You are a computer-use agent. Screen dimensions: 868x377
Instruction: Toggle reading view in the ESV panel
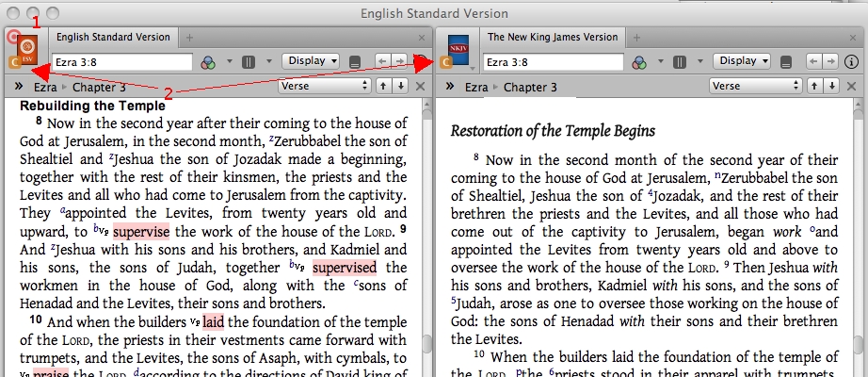356,62
